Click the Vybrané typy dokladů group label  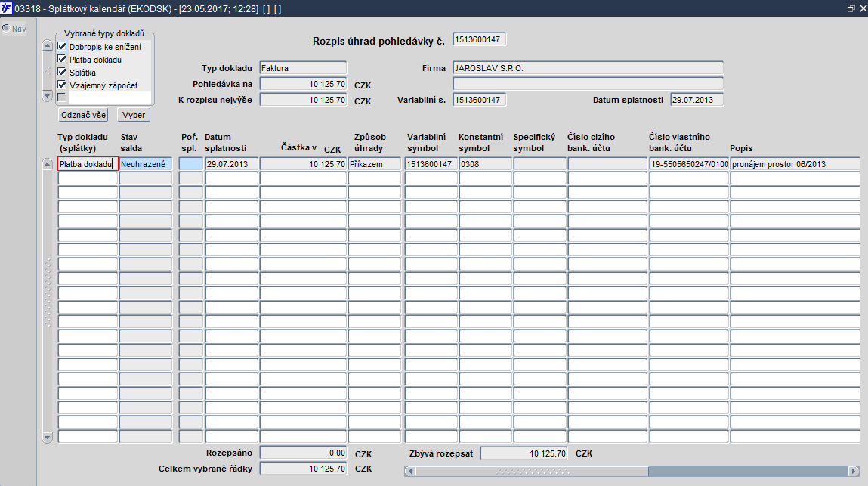click(104, 33)
